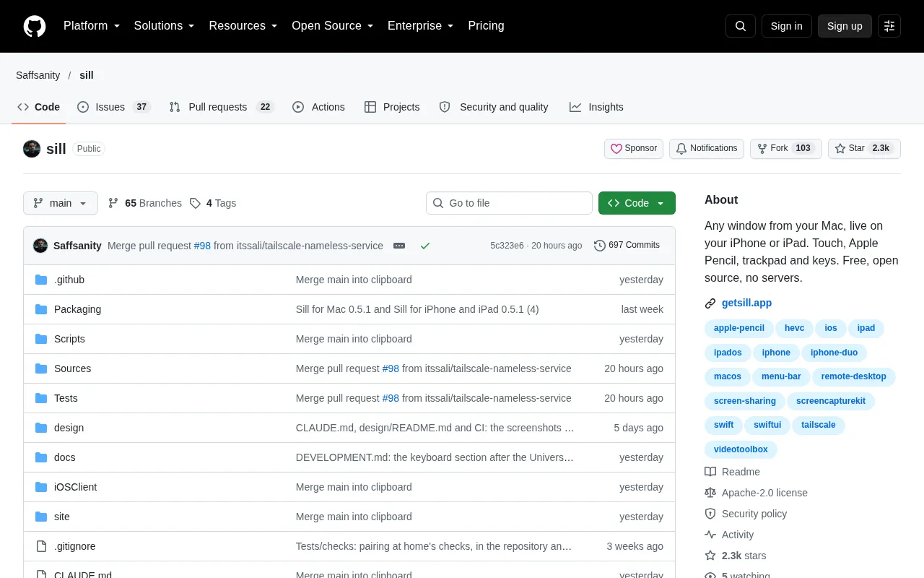Click the Sign in button

pyautogui.click(x=786, y=26)
